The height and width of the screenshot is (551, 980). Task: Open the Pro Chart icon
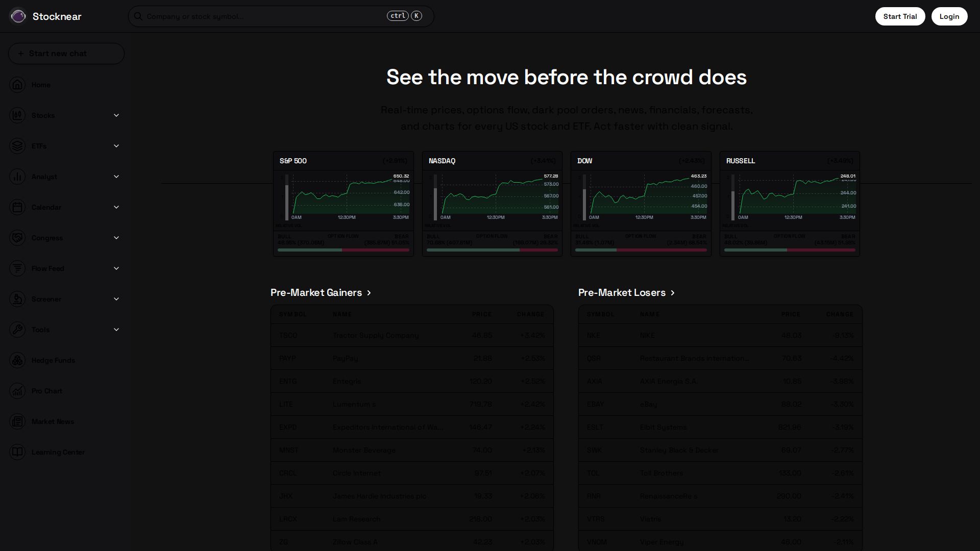pyautogui.click(x=17, y=391)
